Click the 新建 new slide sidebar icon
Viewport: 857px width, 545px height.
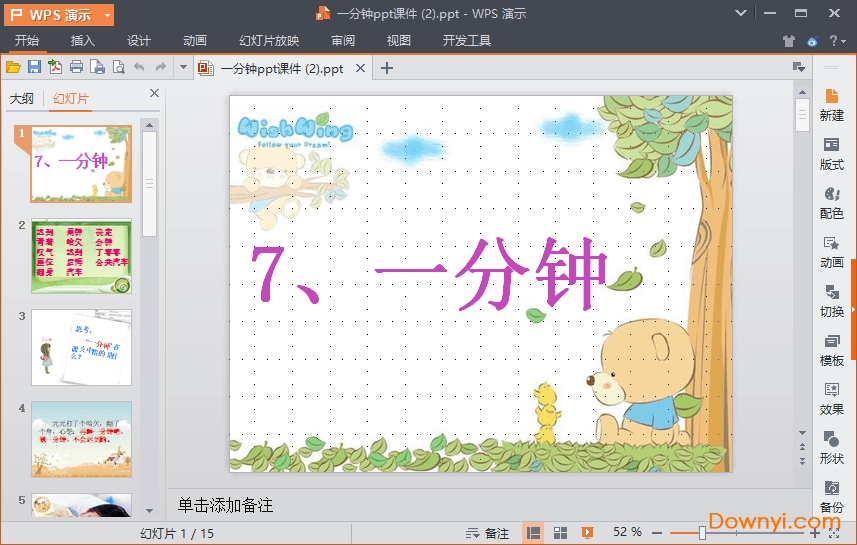click(x=831, y=105)
